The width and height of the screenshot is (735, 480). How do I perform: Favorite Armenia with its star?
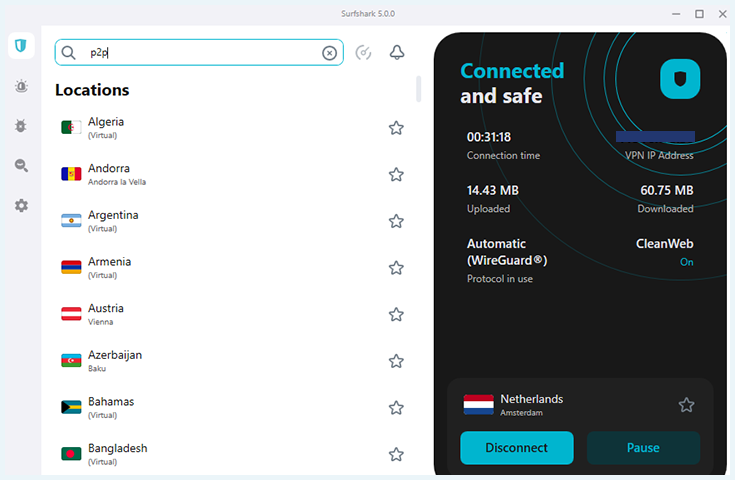[396, 268]
